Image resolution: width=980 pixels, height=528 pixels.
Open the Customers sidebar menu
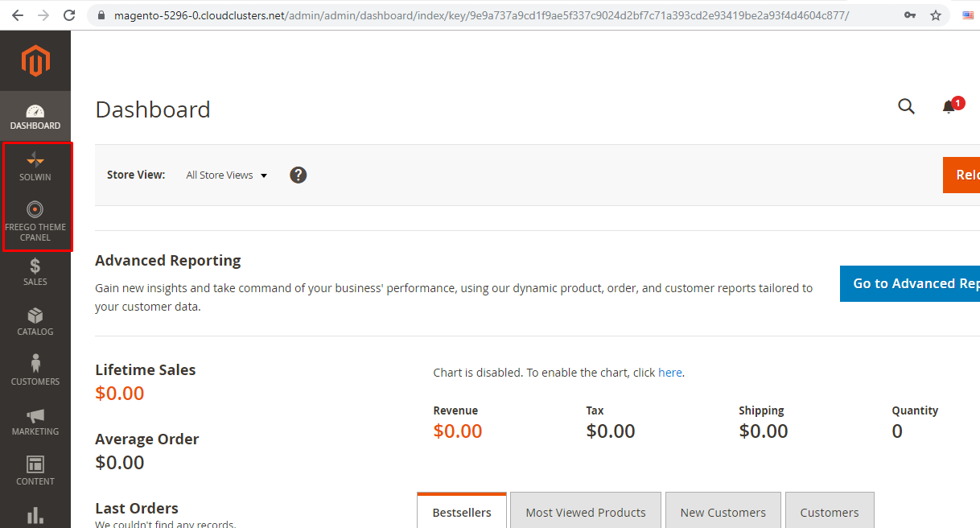(x=35, y=371)
